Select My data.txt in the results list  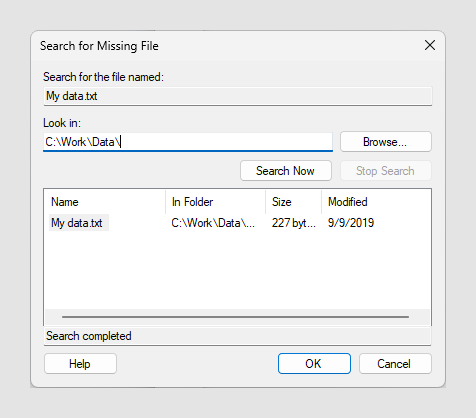[x=77, y=223]
